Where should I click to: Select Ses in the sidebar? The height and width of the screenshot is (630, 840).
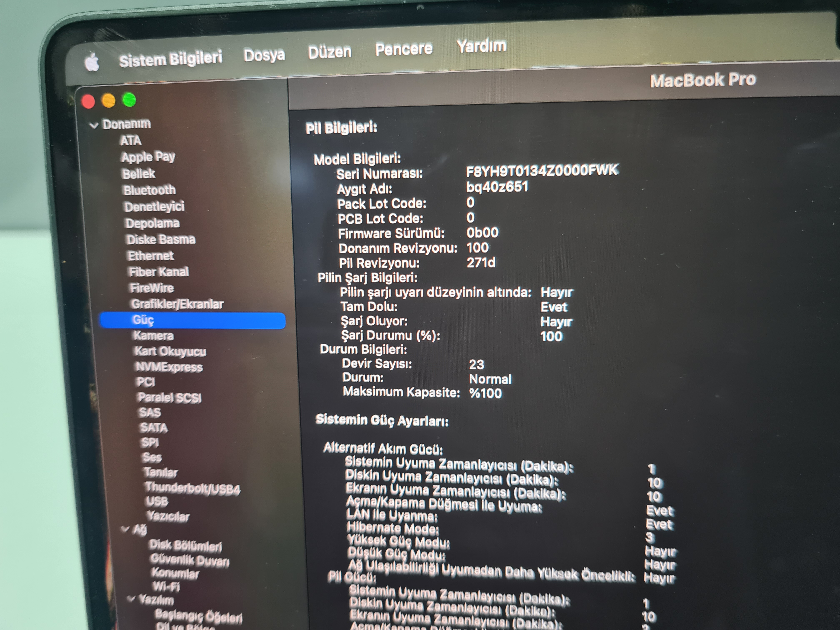tap(152, 457)
